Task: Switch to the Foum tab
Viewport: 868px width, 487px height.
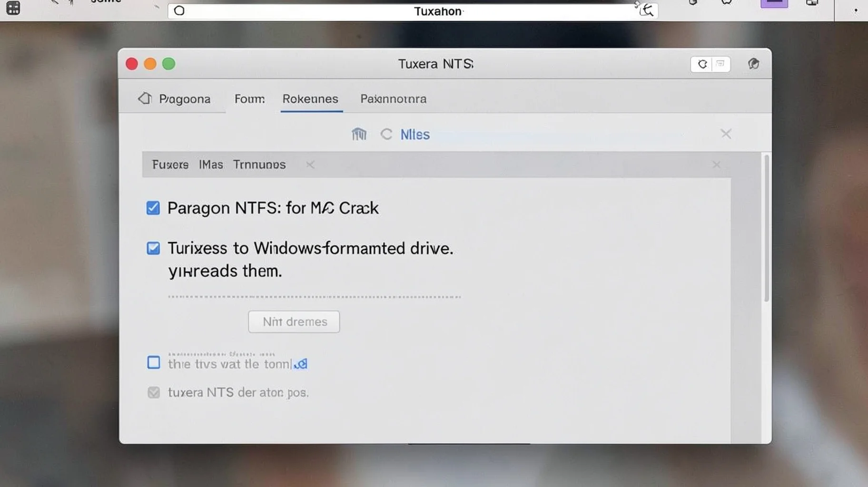Action: (x=249, y=99)
